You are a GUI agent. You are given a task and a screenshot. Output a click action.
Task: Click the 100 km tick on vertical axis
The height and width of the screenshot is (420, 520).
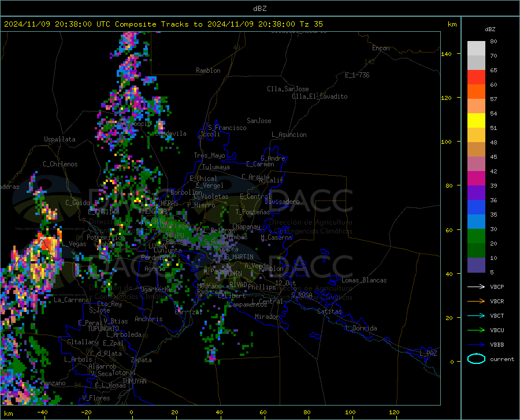point(446,142)
